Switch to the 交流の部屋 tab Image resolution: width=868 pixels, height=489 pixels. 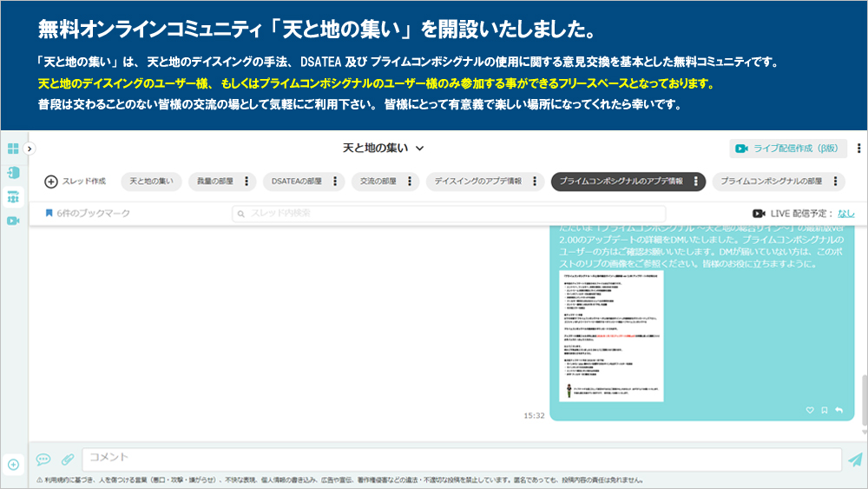(x=376, y=182)
